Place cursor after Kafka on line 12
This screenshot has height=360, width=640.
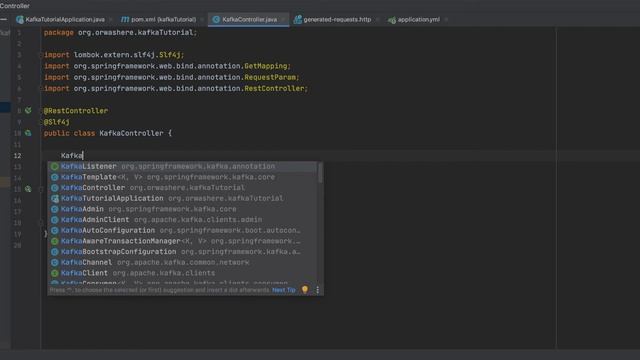coord(83,156)
